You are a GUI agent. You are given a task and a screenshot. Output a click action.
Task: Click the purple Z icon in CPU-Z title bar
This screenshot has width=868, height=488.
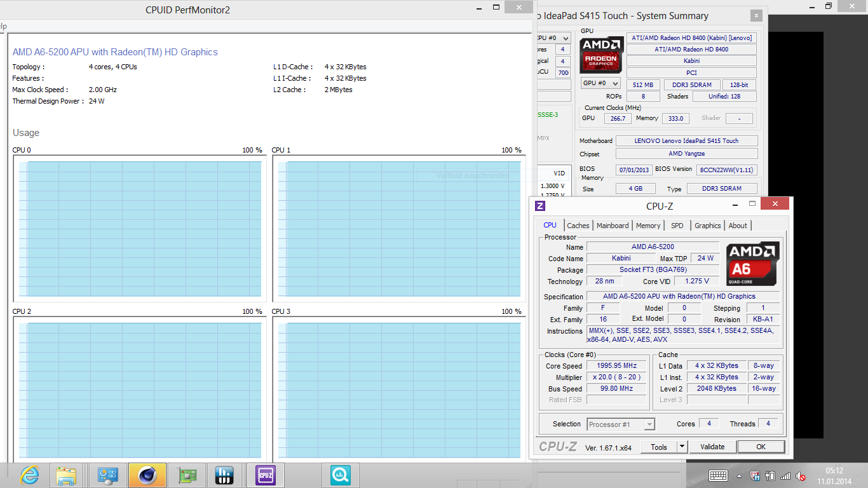tap(540, 206)
